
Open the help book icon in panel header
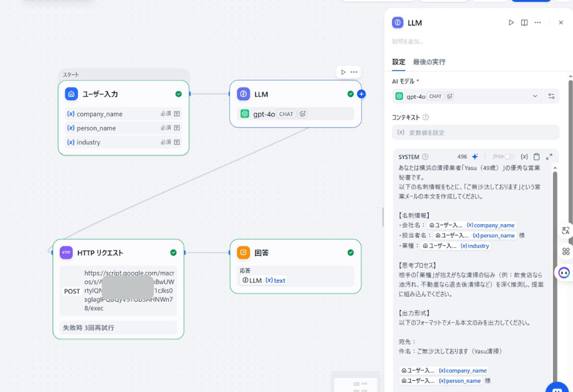coord(524,23)
